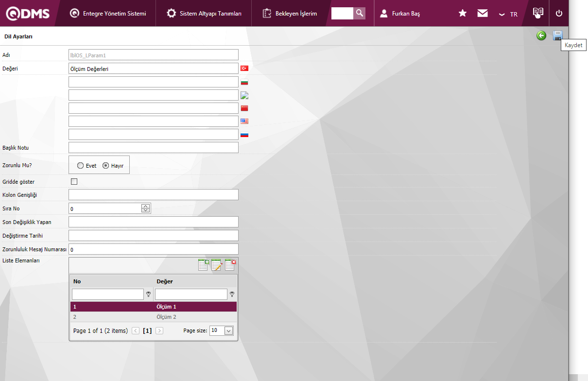588x381 pixels.
Task: Focus the top bar search box
Action: 342,13
